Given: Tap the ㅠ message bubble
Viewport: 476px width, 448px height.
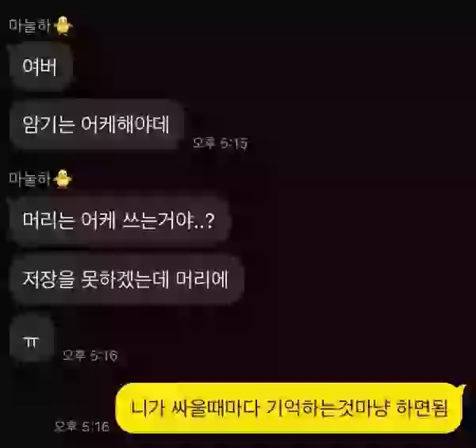Looking at the screenshot, I should tap(32, 339).
